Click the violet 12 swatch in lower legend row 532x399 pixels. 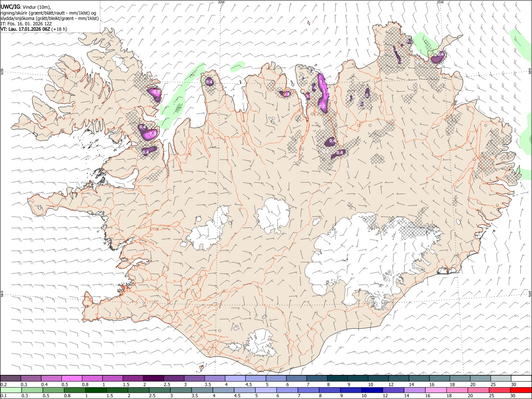tap(394, 390)
